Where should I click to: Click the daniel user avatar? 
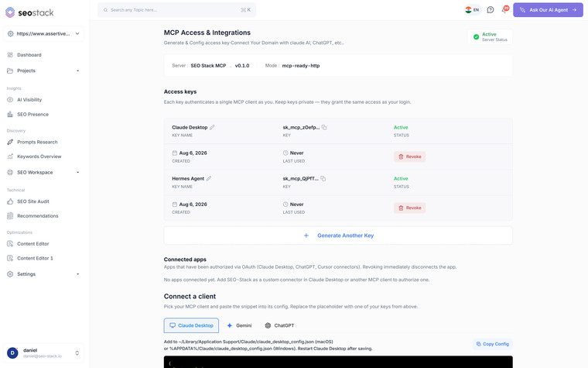click(12, 353)
